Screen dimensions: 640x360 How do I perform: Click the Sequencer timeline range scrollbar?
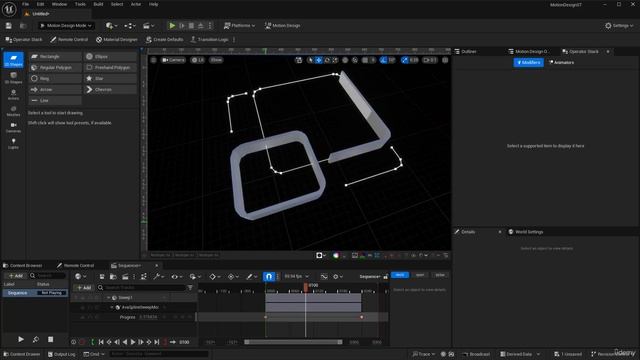point(293,342)
